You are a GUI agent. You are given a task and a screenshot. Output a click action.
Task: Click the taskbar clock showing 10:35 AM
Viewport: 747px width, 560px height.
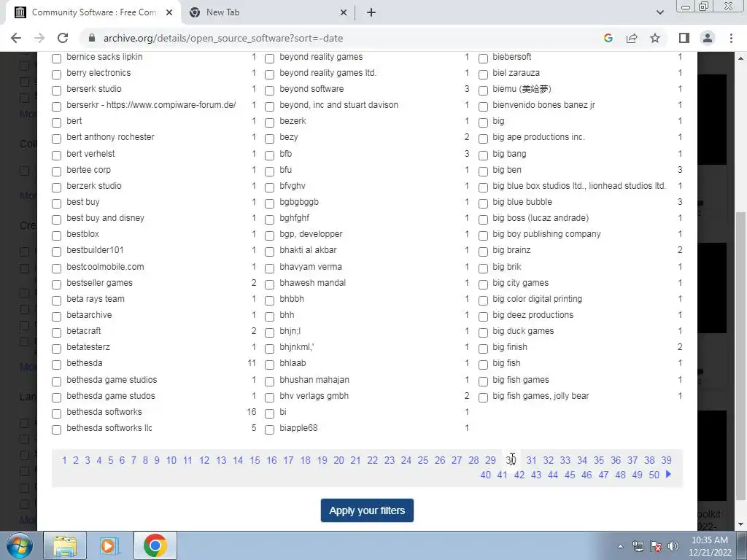pyautogui.click(x=709, y=546)
